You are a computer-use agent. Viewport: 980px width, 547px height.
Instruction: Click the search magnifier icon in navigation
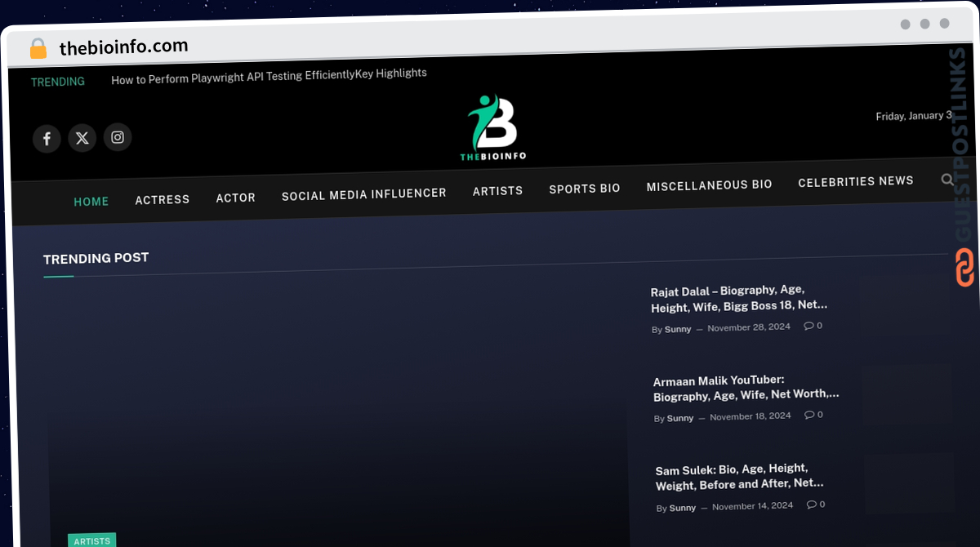click(x=947, y=180)
